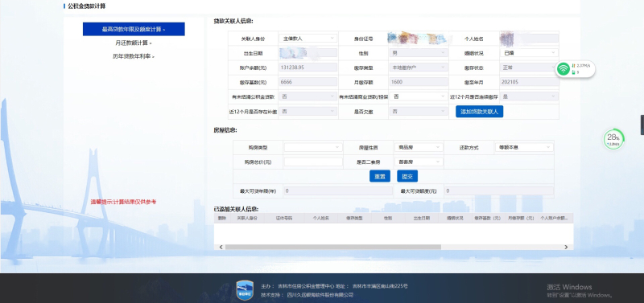Image resolution: width=644 pixels, height=303 pixels.
Task: Click the 提交 button
Action: tap(407, 176)
